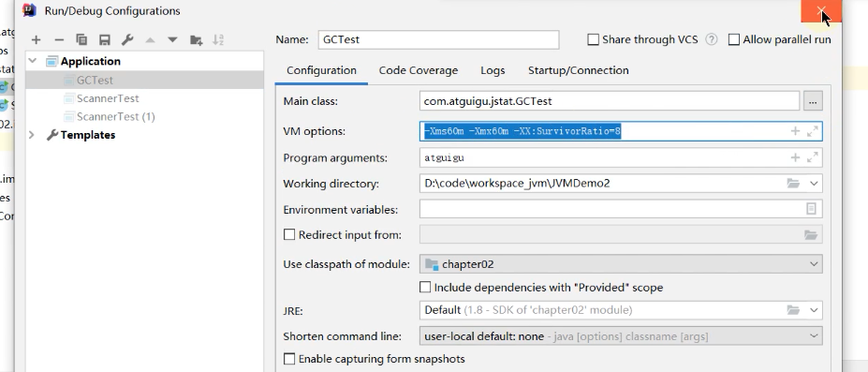Collapse the Application tree node
The image size is (868, 372).
pos(33,61)
